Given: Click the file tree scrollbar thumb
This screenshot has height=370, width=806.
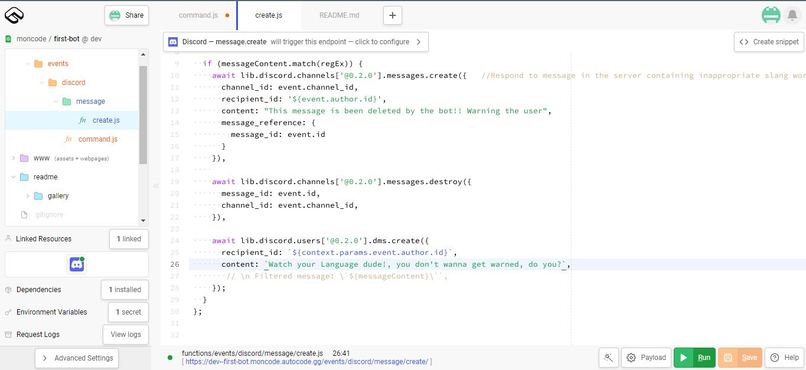Looking at the screenshot, I should [143, 115].
